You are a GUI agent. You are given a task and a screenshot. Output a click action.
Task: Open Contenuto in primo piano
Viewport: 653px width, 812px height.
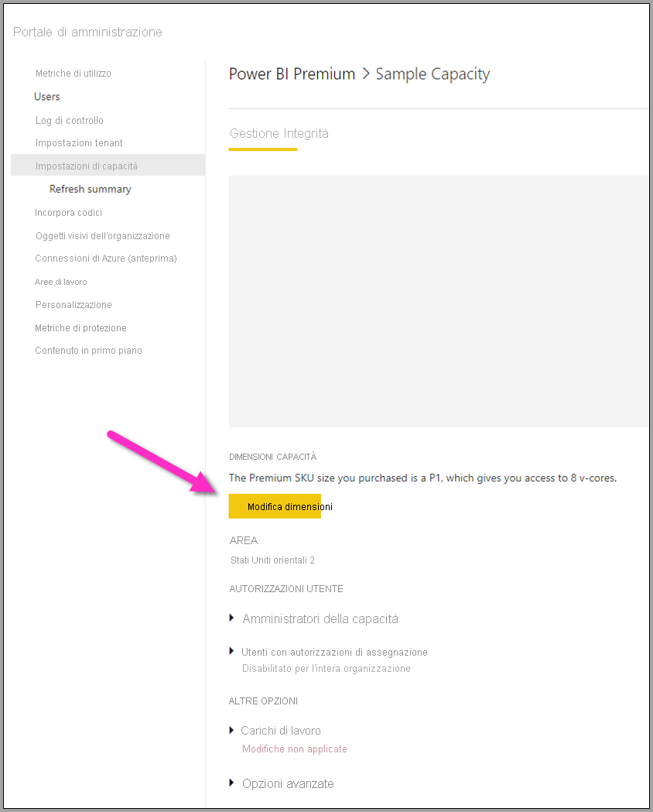click(x=88, y=351)
